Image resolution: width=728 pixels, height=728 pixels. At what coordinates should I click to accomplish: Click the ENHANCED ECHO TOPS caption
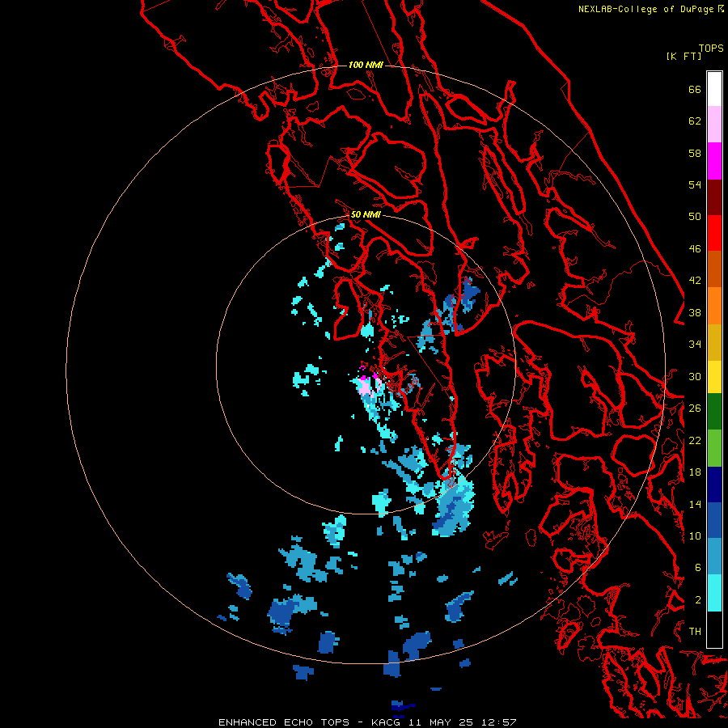click(x=284, y=722)
